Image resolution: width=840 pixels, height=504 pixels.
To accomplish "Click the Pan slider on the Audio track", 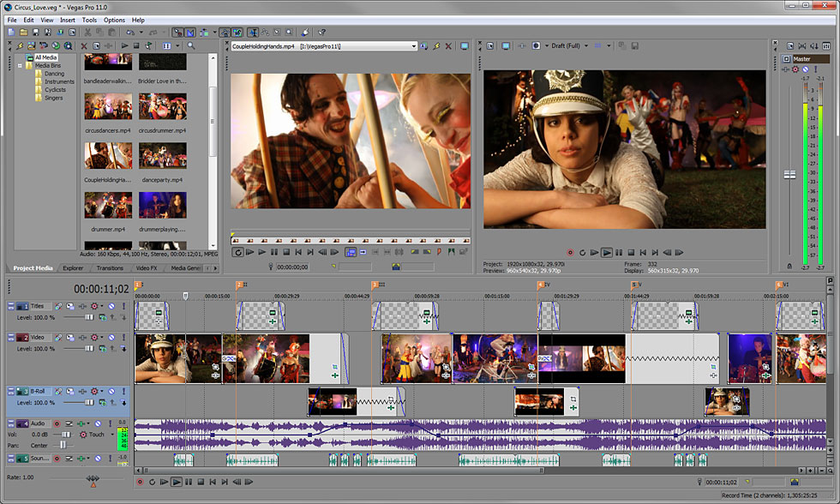I will pos(62,445).
